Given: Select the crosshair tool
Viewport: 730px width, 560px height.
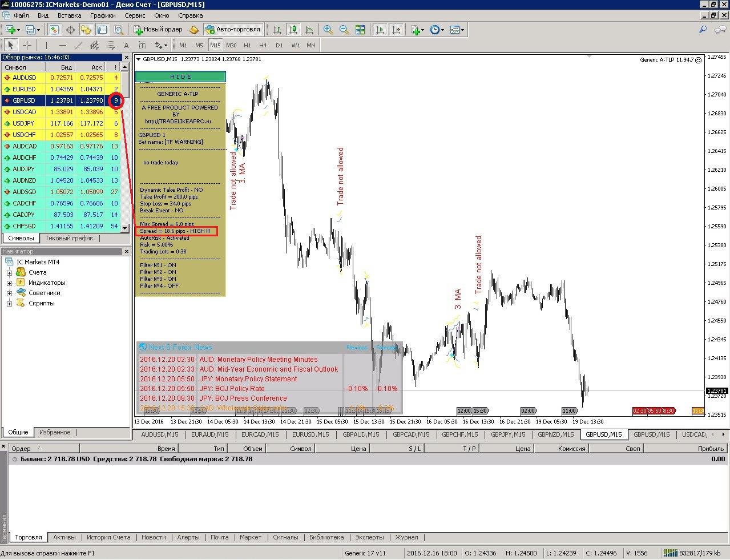Looking at the screenshot, I should [x=27, y=45].
